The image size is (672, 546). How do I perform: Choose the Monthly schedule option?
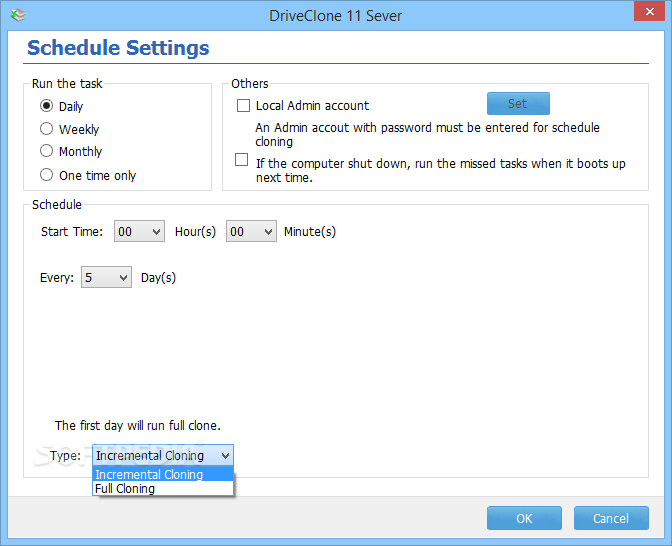pos(46,151)
